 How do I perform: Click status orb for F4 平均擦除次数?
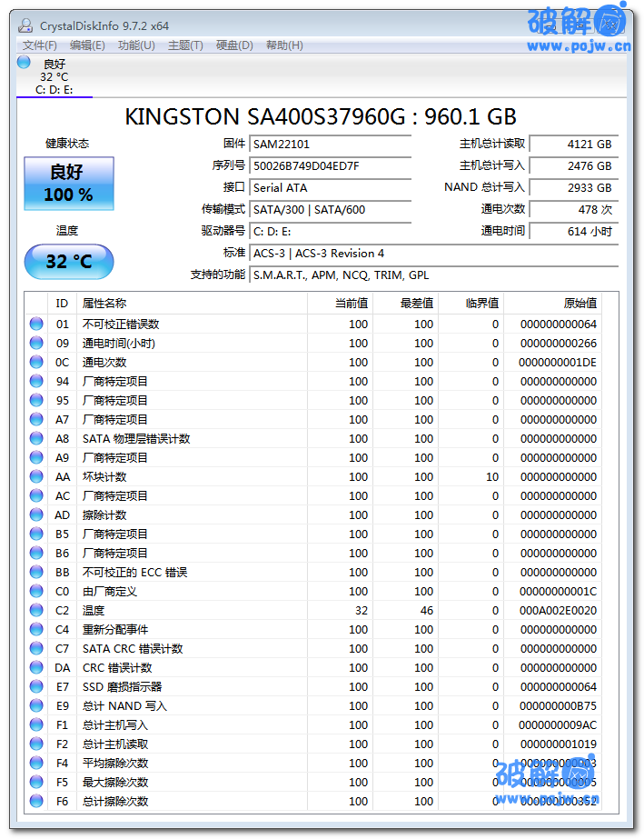point(36,763)
